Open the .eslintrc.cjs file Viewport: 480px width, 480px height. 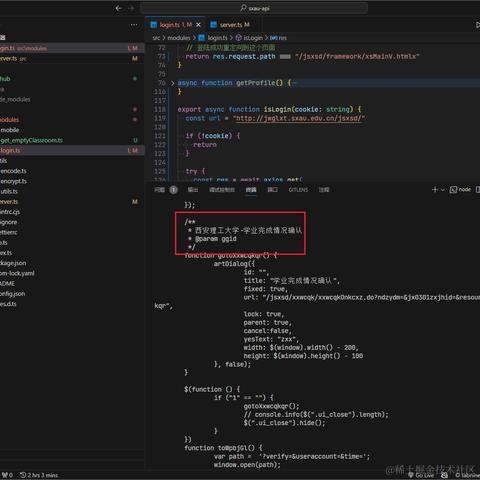click(72, 212)
